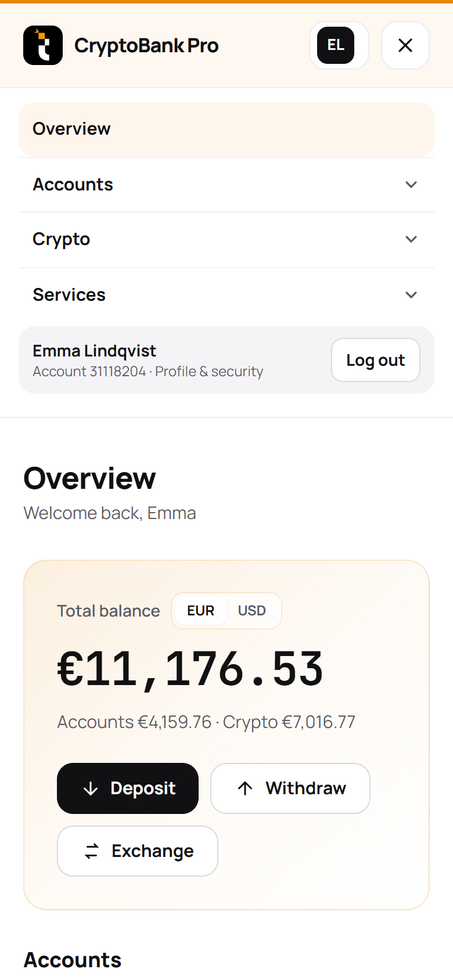Click the Withdraw up-arrow icon

[245, 788]
